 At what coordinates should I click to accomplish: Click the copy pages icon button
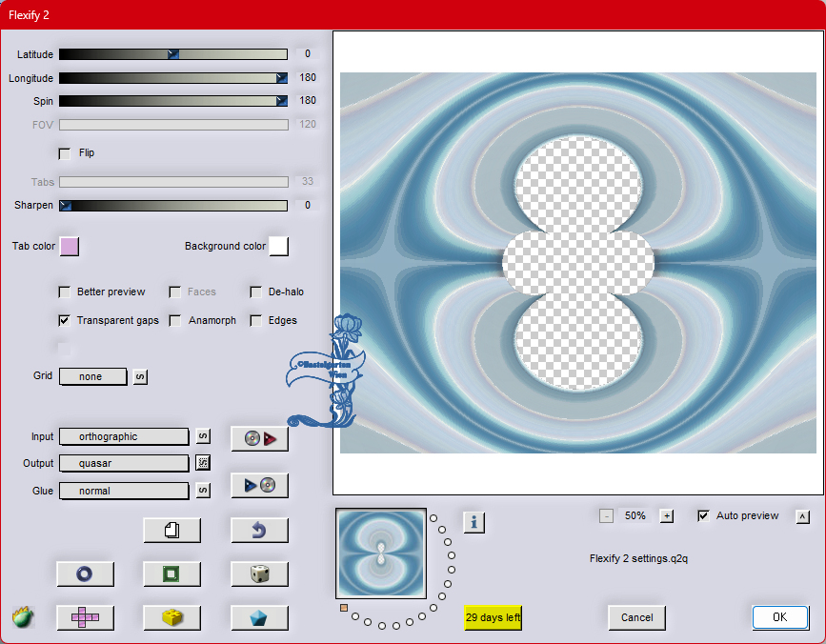coord(171,531)
